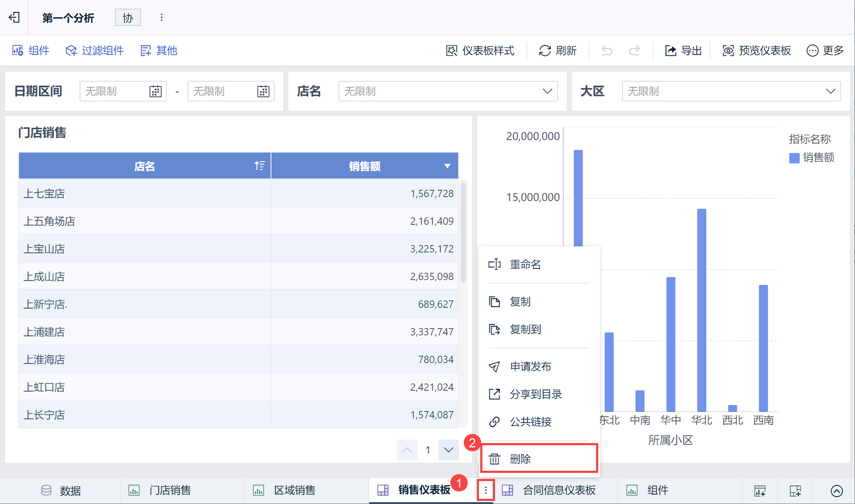The height and width of the screenshot is (504, 855).
Task: Toggle the 销售额 legend item
Action: pos(812,158)
